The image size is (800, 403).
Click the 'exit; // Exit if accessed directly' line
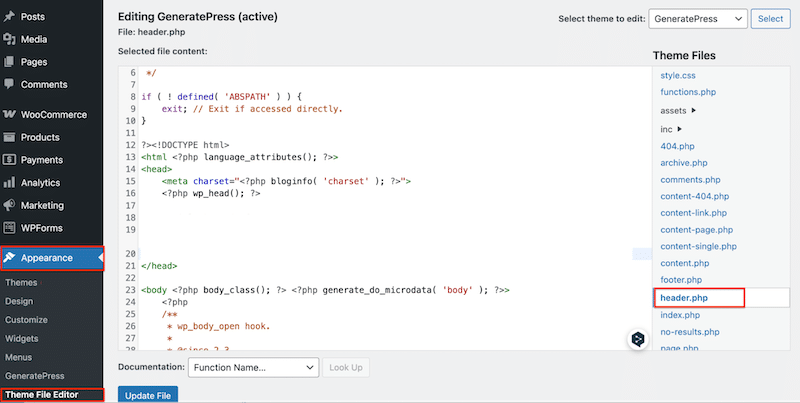252,109
